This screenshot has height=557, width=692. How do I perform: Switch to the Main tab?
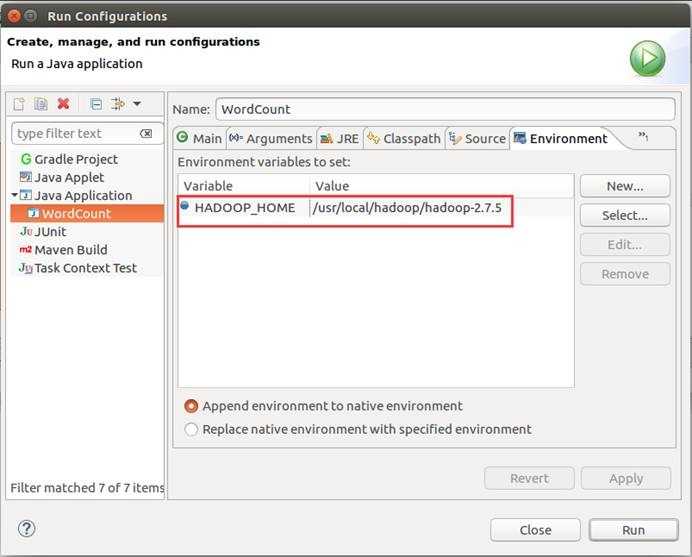pos(200,138)
